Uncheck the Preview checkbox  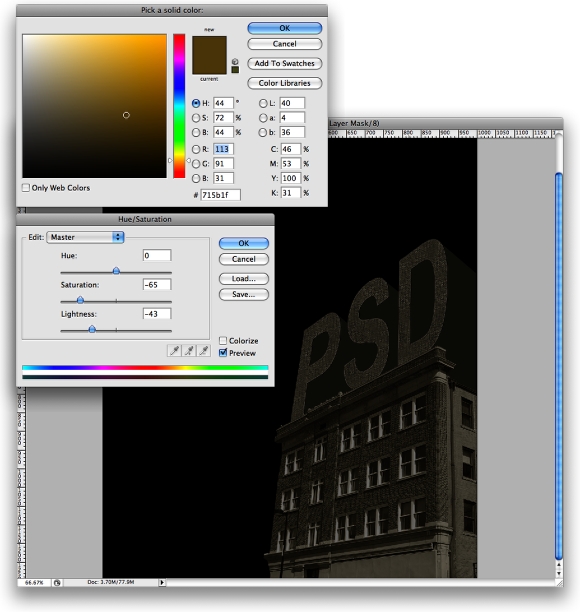tap(223, 353)
